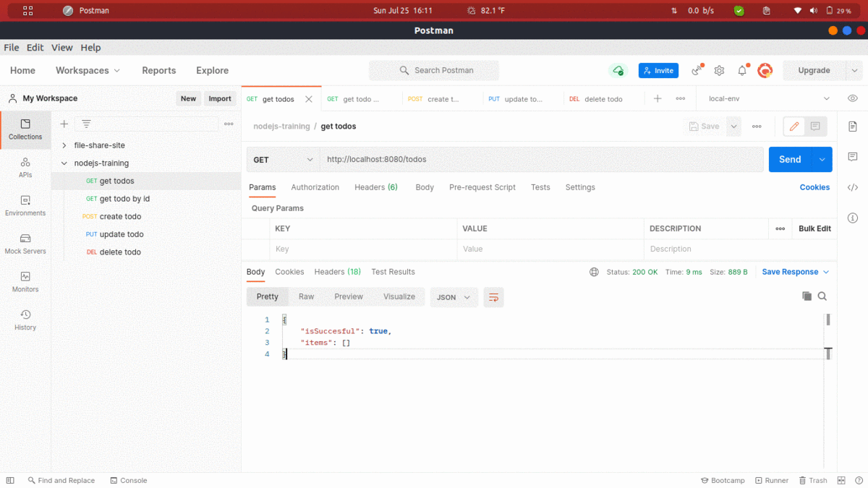Open the Workspaces dropdown

pyautogui.click(x=88, y=70)
